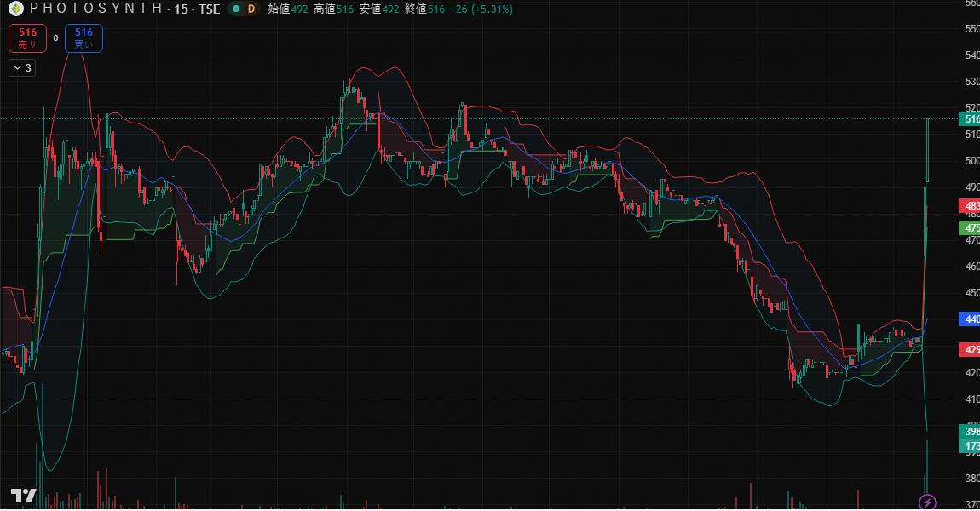Click the teal 173 volume axis label

click(970, 445)
